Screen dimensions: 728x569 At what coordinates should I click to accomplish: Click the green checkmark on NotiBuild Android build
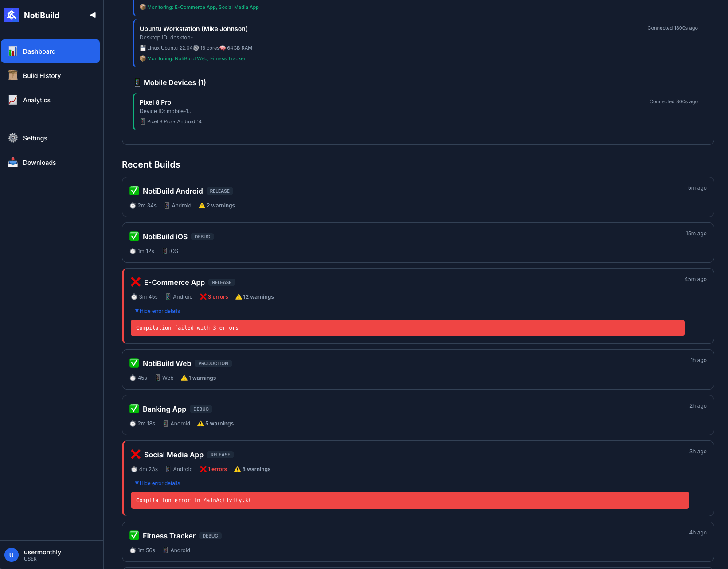tap(134, 191)
